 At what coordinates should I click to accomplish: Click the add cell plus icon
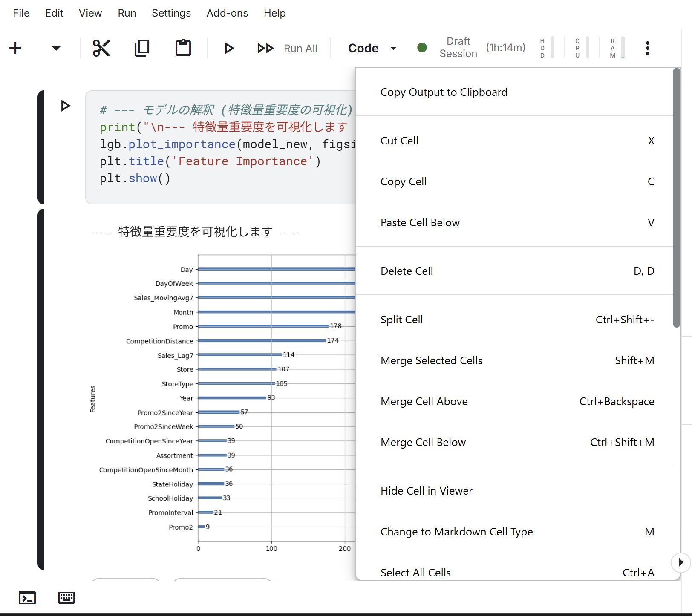(x=15, y=48)
